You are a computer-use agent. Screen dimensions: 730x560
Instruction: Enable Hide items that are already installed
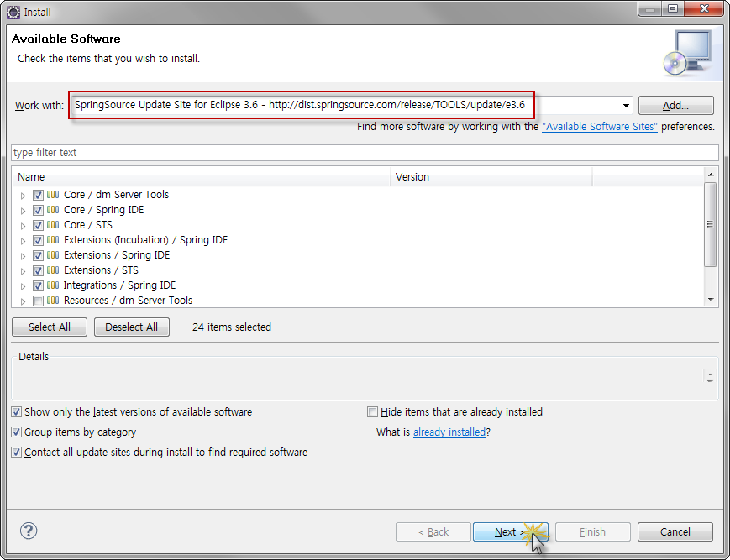coord(372,412)
